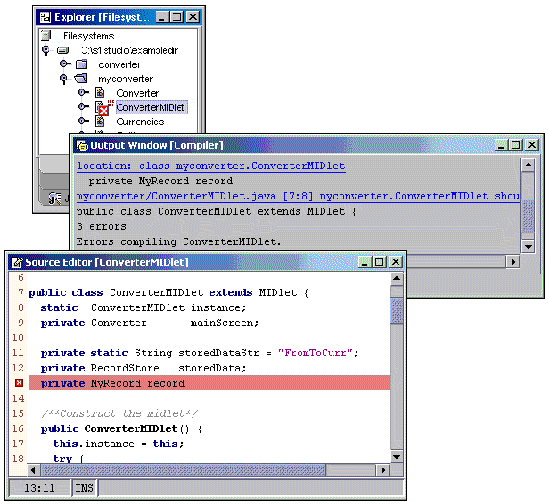Click the ConverterMIDlet error-badged class icon

point(102,108)
